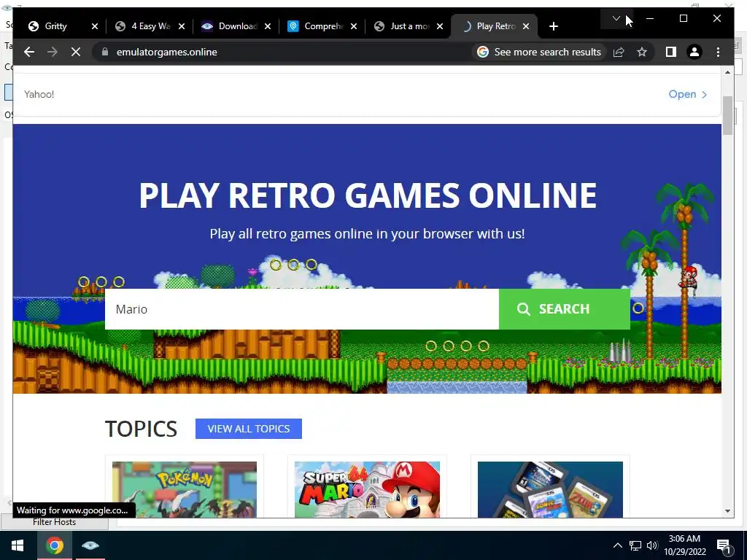Screen dimensions: 747x560
Task: Click the Open link on ad
Action: [687, 94]
